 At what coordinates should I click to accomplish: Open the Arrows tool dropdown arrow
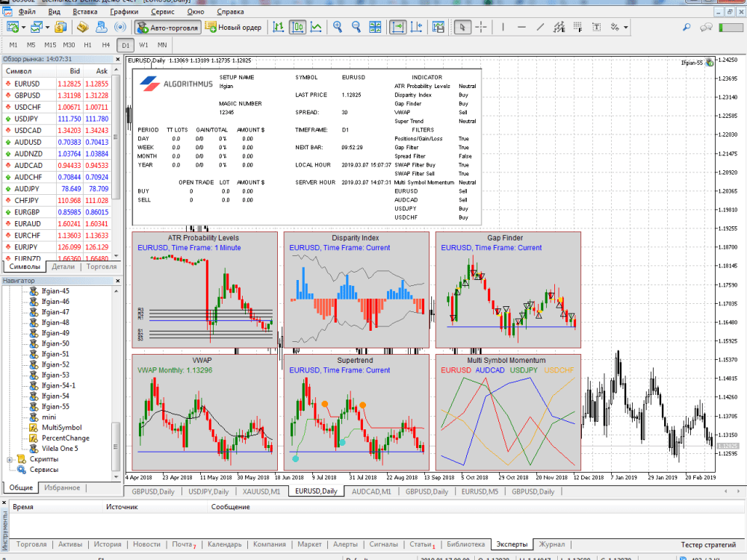click(x=626, y=27)
